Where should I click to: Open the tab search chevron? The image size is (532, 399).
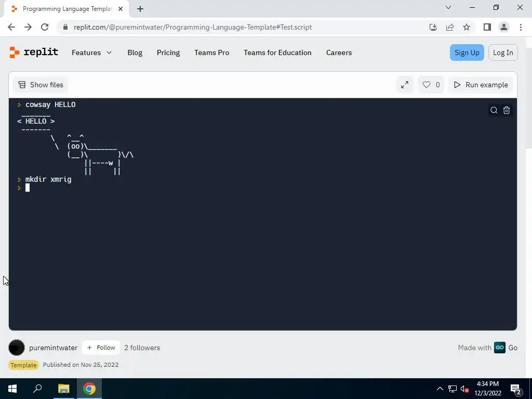(448, 7)
